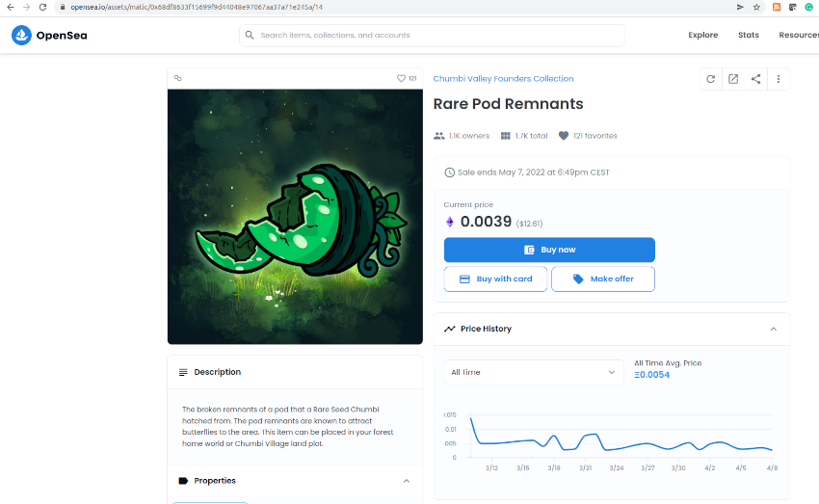Open the Resources menu

click(799, 35)
